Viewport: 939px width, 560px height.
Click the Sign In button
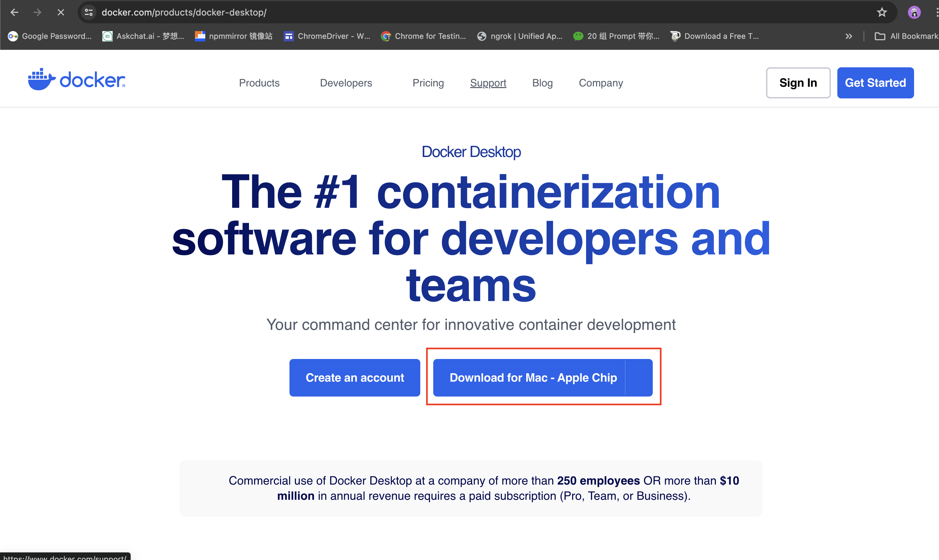[798, 83]
